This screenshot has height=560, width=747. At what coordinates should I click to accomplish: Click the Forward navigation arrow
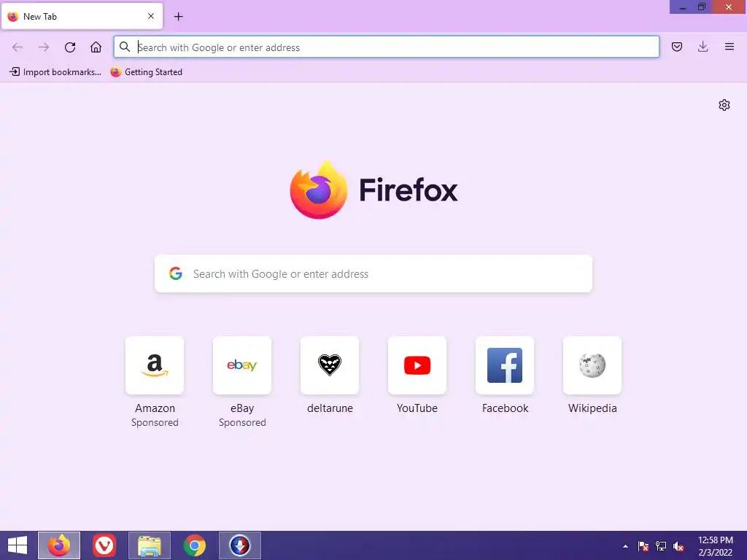(x=44, y=47)
